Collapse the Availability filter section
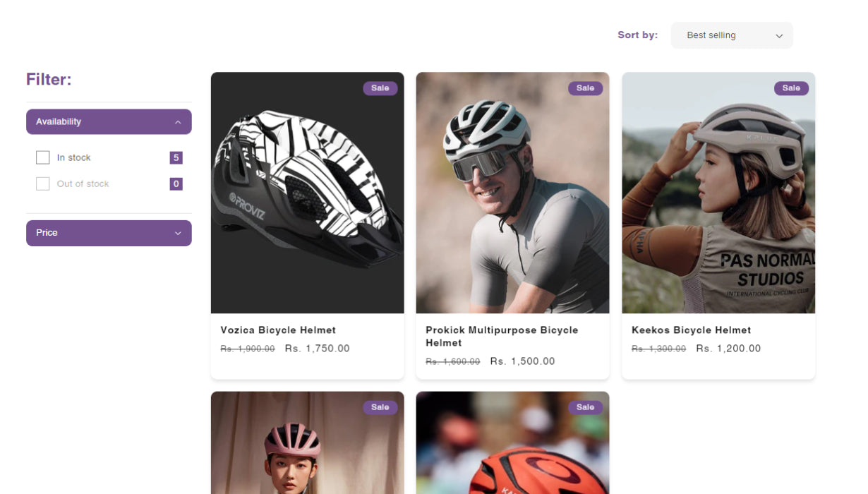Viewport: 868px width, 494px height. 109,121
